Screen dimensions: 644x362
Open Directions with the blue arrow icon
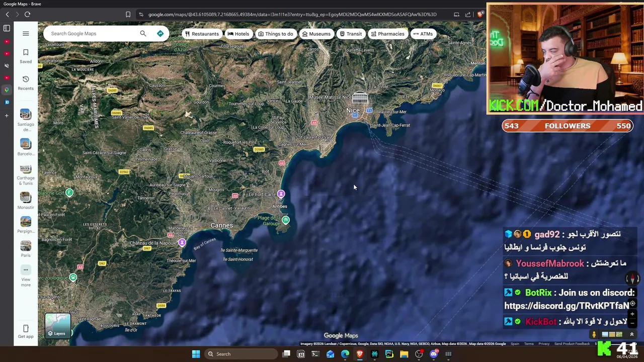point(160,34)
